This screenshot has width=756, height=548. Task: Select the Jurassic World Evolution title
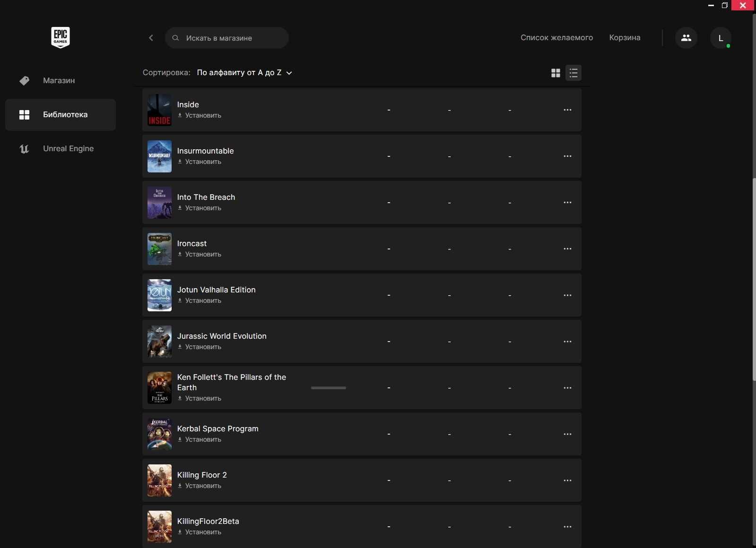pyautogui.click(x=222, y=336)
